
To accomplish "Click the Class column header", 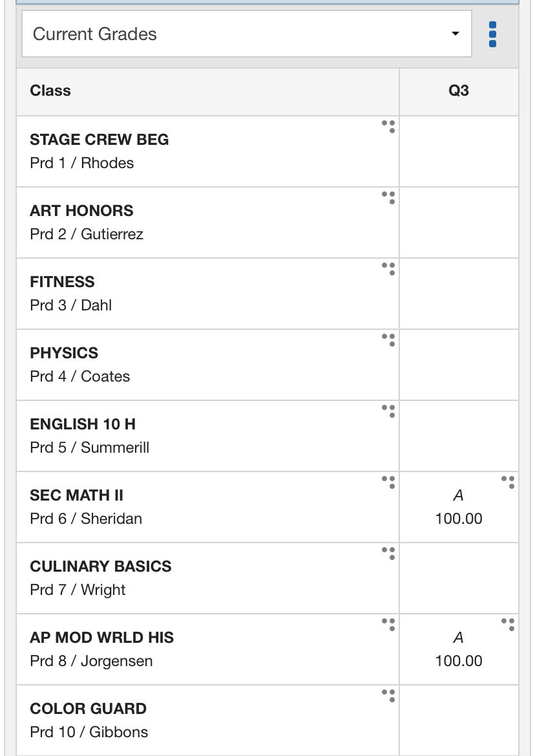I will [x=50, y=91].
